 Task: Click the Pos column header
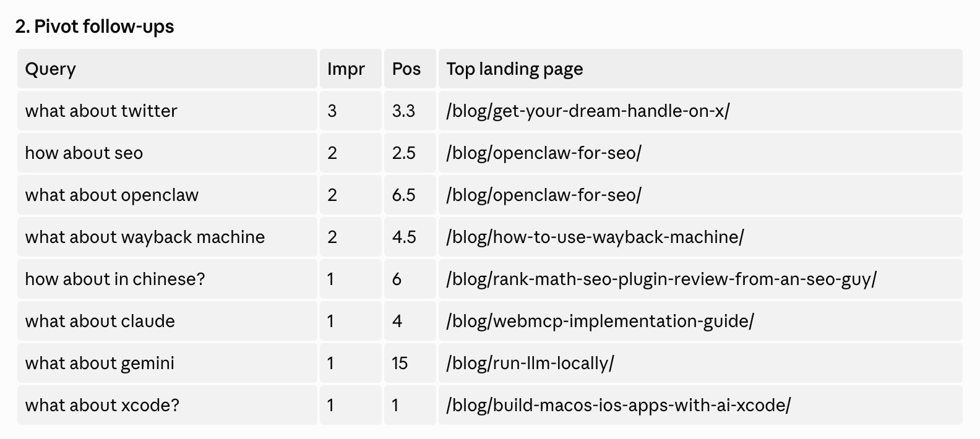tap(410, 69)
